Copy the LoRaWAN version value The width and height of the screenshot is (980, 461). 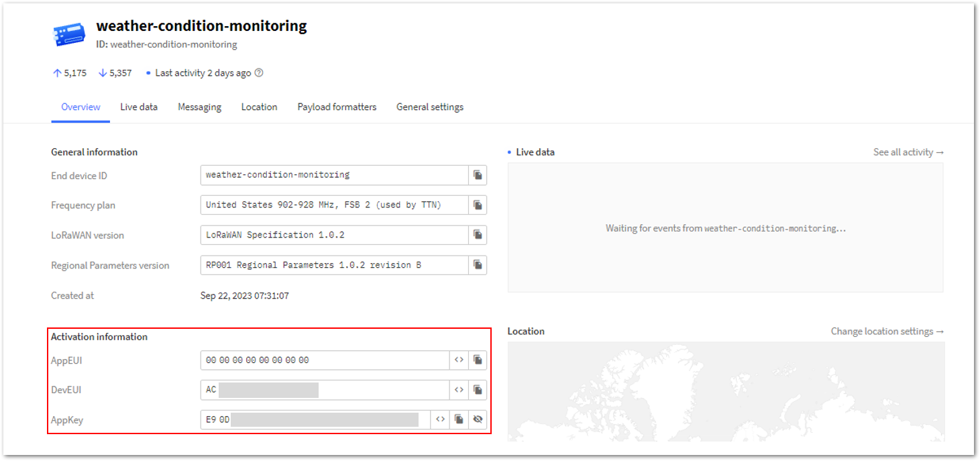(478, 235)
